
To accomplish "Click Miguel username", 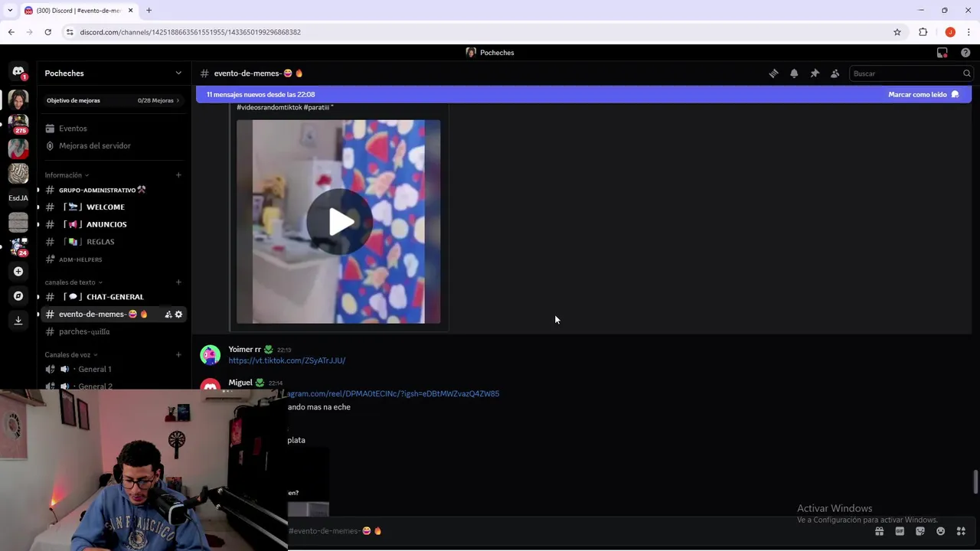I will click(x=240, y=383).
